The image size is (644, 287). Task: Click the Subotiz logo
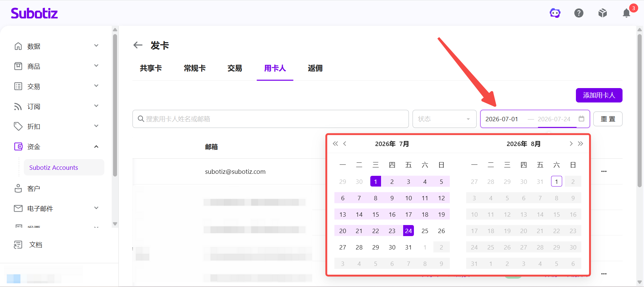[x=34, y=13]
